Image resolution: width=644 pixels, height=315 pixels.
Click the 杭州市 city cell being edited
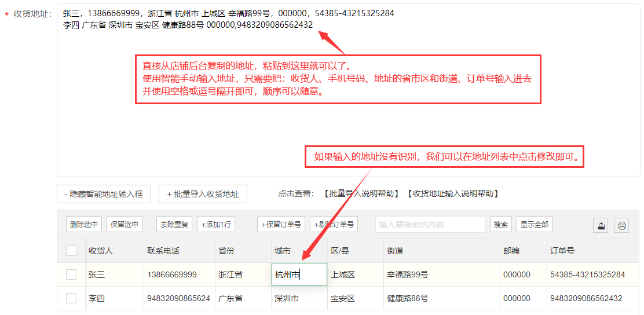(x=299, y=274)
